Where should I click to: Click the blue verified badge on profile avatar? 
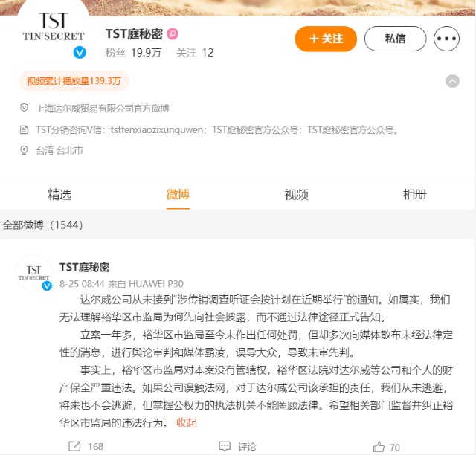80,53
